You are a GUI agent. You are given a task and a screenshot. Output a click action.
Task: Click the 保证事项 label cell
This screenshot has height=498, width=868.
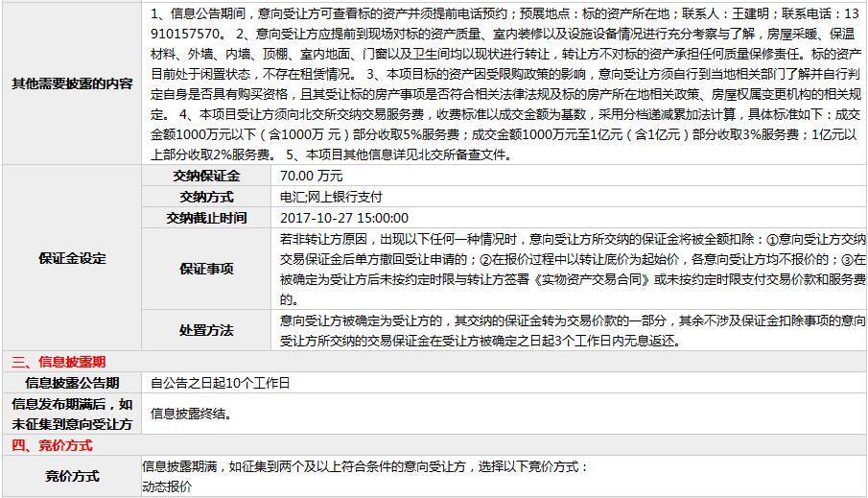206,269
